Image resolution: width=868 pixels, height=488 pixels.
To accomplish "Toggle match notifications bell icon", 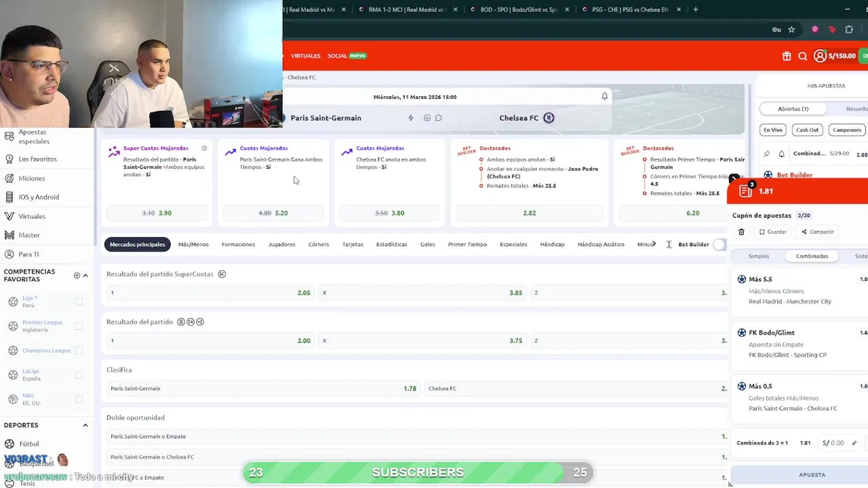I will click(x=604, y=96).
